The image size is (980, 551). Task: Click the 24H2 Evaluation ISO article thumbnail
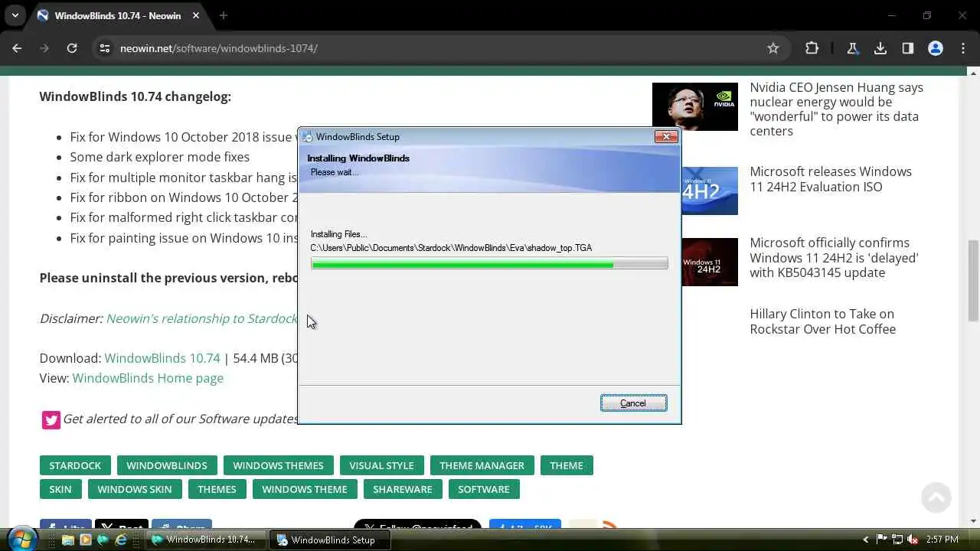(710, 191)
